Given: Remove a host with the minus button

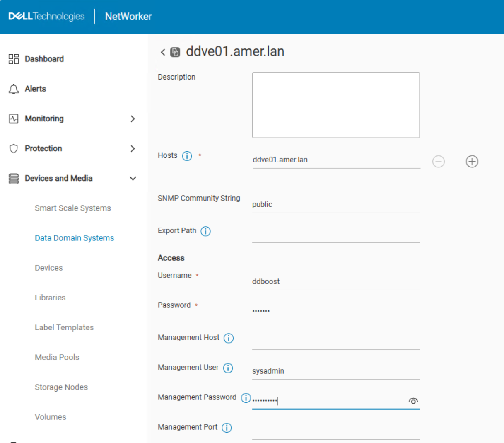Looking at the screenshot, I should pyautogui.click(x=439, y=162).
